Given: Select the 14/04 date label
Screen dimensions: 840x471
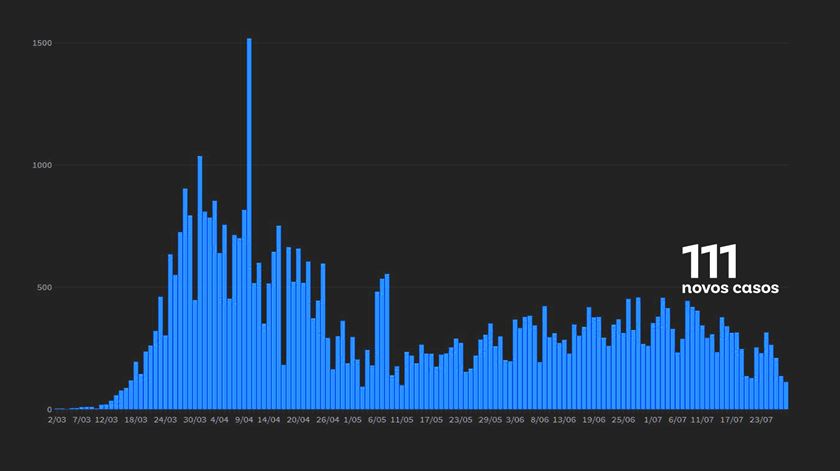Looking at the screenshot, I should point(268,420).
